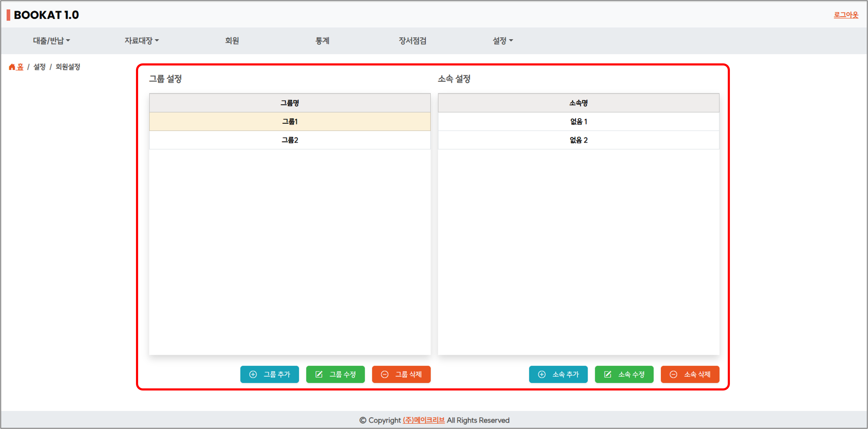Click the edit pencil icon on 소속 수정
The width and height of the screenshot is (868, 429).
[x=608, y=374]
